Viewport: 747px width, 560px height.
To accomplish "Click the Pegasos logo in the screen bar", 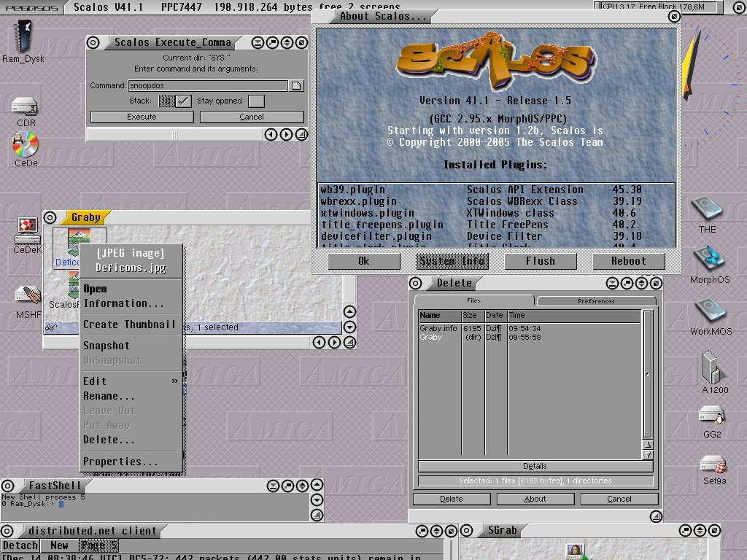I will click(31, 7).
